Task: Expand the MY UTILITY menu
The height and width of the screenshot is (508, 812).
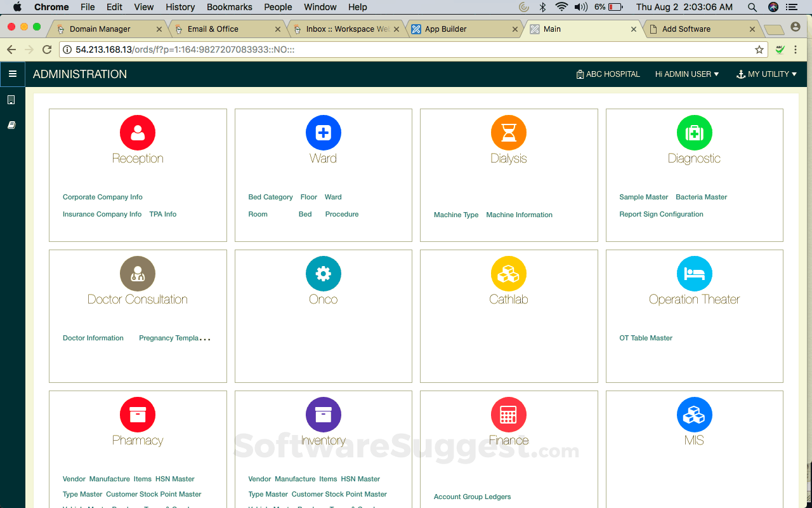Action: (x=766, y=74)
